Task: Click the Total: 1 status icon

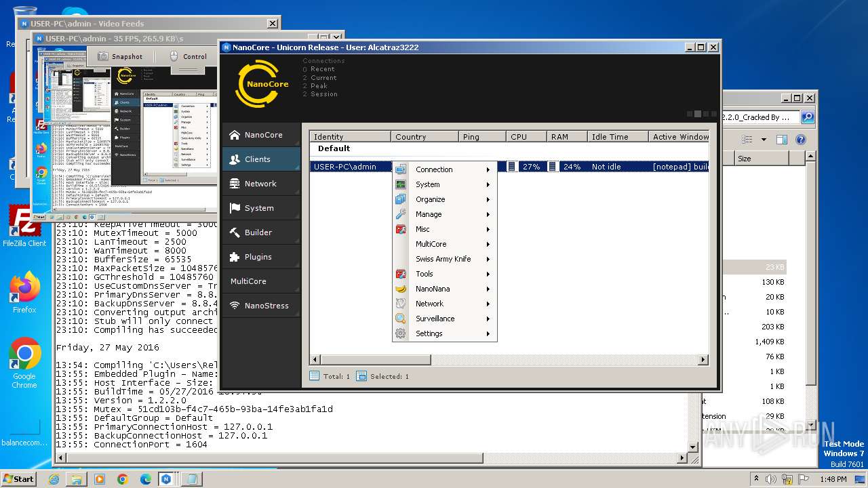Action: [314, 376]
